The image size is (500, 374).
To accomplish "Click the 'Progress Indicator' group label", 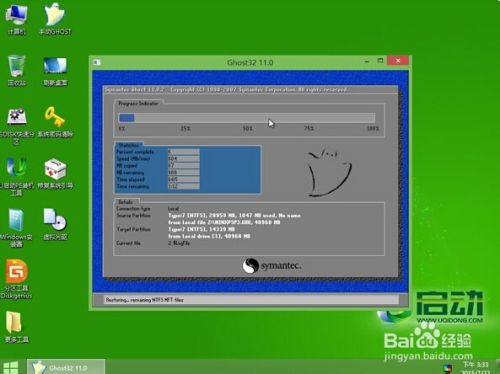I will [138, 103].
